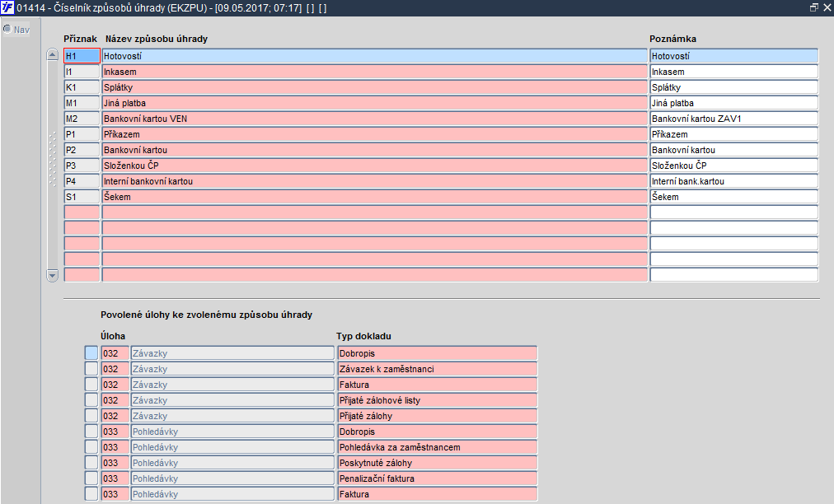Viewport: 834px width, 504px height.
Task: Click code 033 in Penalizační faktura row
Action: [x=115, y=478]
